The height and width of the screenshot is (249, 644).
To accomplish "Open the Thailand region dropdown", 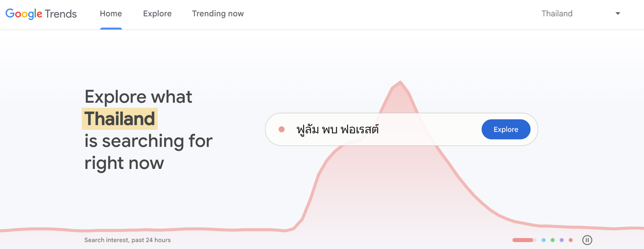I will point(557,13).
